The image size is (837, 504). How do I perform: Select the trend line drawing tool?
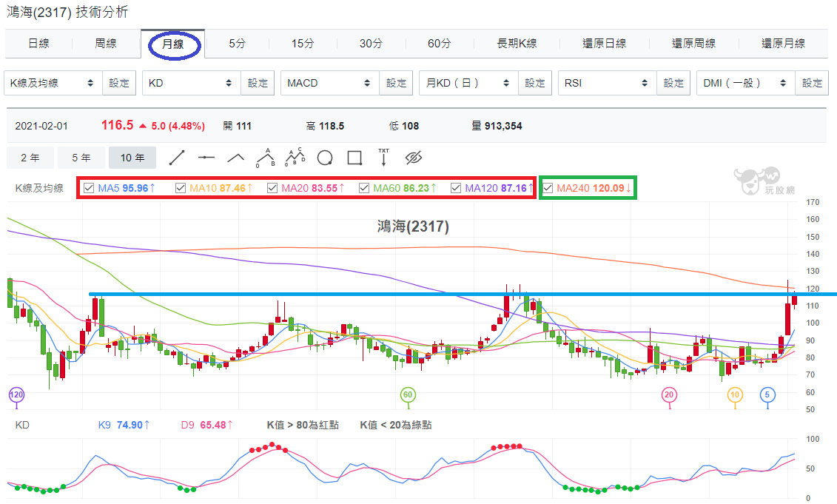pyautogui.click(x=177, y=158)
